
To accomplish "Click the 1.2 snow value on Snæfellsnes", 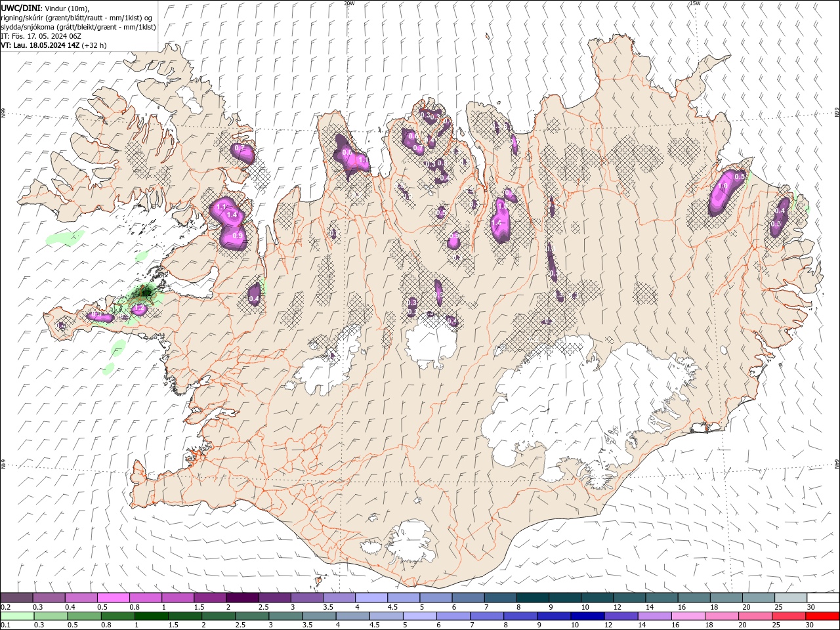I will [x=139, y=308].
